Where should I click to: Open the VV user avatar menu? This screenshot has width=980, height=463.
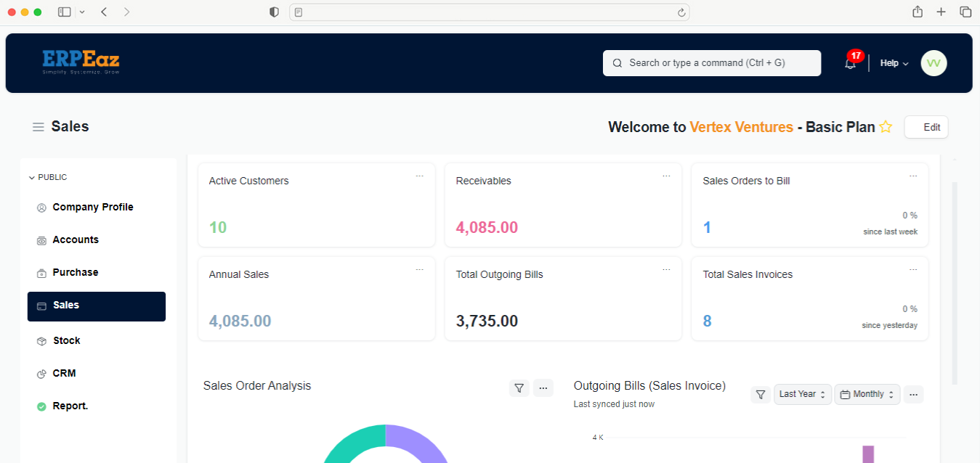[934, 63]
